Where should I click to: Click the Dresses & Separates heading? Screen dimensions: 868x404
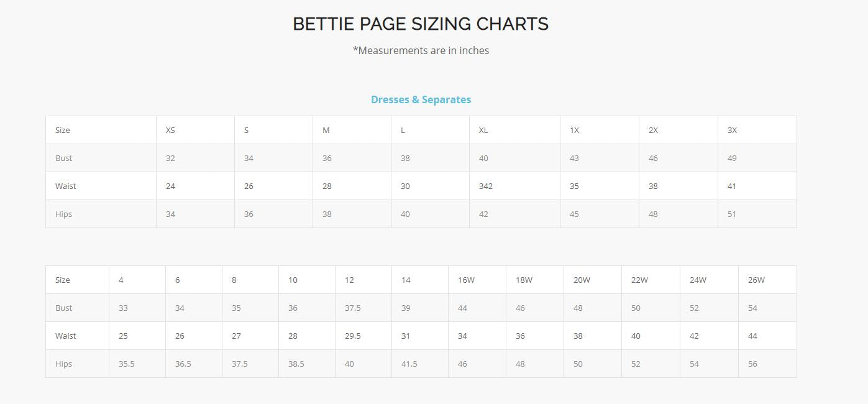click(x=421, y=99)
